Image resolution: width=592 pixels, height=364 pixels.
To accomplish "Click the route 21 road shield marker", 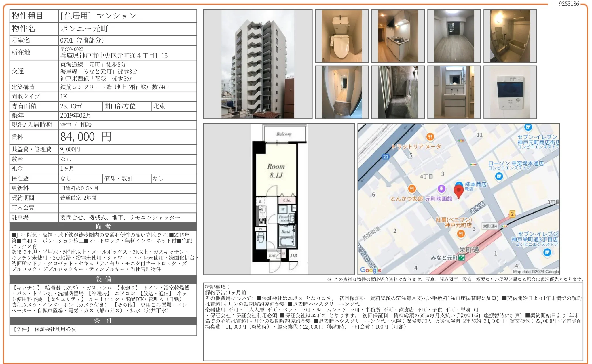I will [x=386, y=157].
